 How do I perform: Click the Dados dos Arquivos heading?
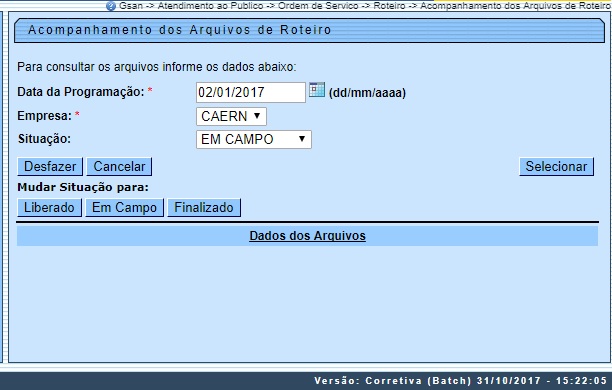click(x=308, y=236)
